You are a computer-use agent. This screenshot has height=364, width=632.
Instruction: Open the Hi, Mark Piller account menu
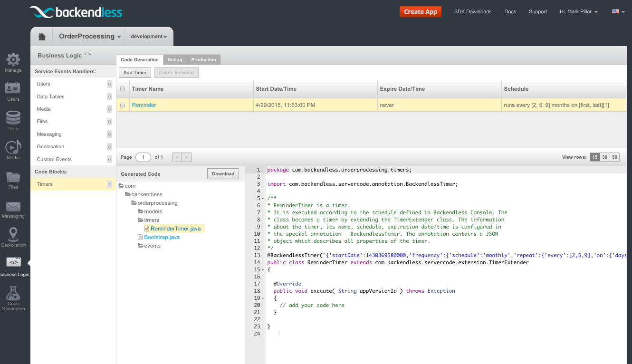[579, 11]
